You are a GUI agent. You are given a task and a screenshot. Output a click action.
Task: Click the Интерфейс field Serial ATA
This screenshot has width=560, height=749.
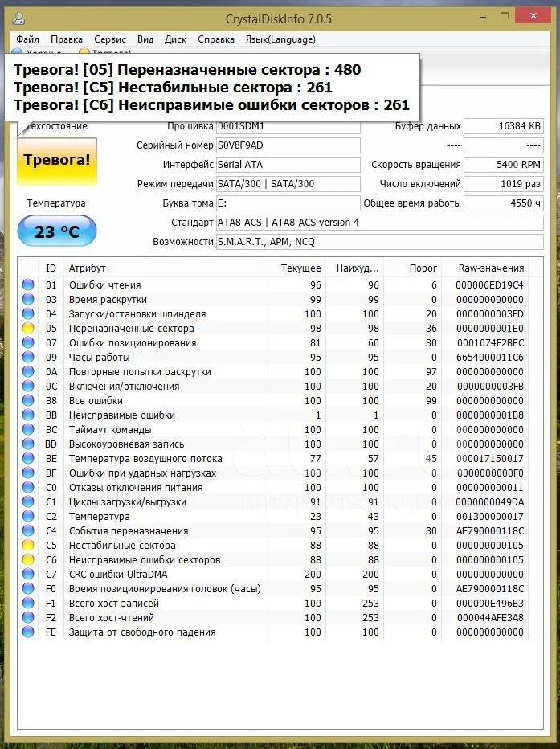[288, 164]
